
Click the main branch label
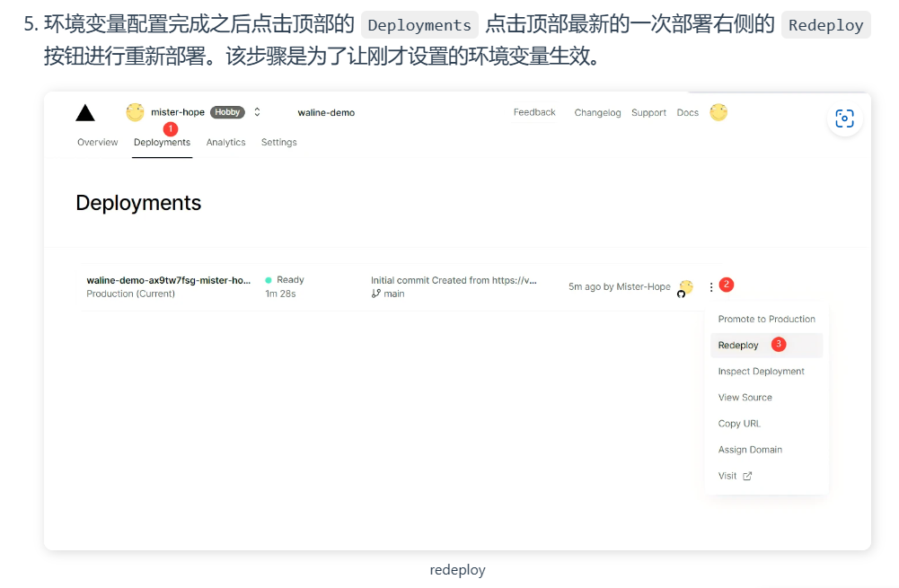pyautogui.click(x=394, y=294)
